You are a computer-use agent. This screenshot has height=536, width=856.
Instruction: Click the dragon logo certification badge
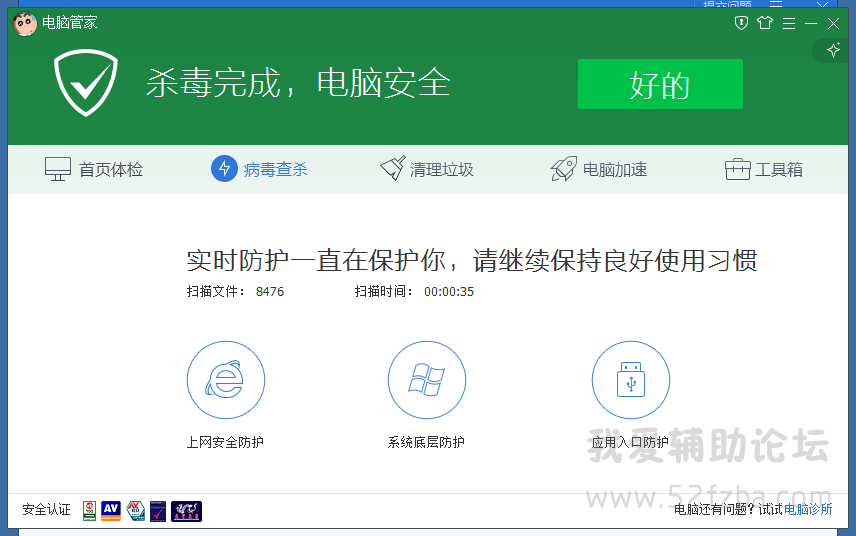click(x=187, y=511)
